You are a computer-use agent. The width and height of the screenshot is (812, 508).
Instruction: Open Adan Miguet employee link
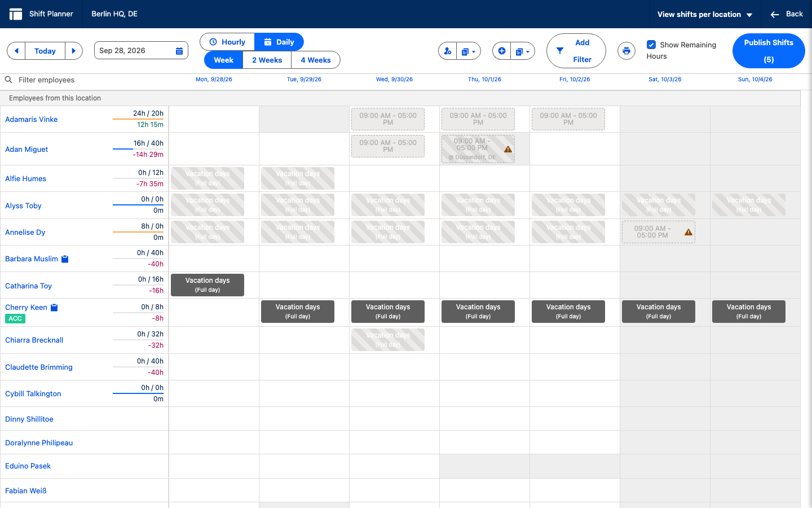[27, 149]
